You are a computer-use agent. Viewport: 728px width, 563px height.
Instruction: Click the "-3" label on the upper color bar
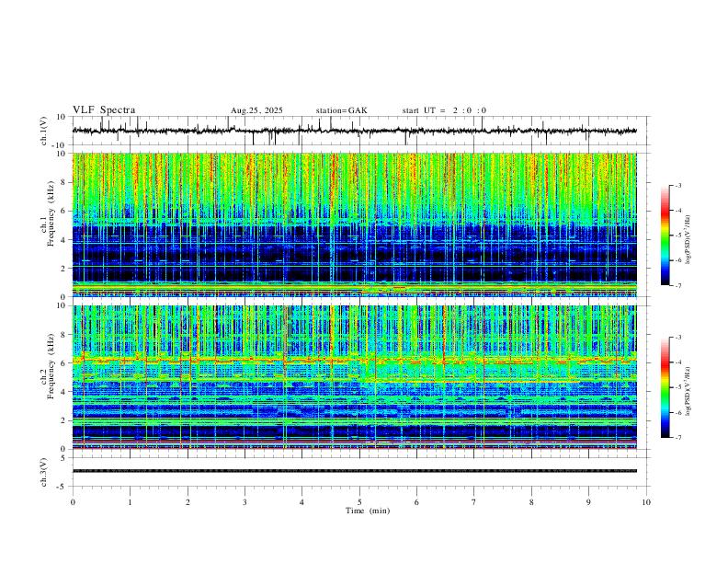pyautogui.click(x=677, y=185)
